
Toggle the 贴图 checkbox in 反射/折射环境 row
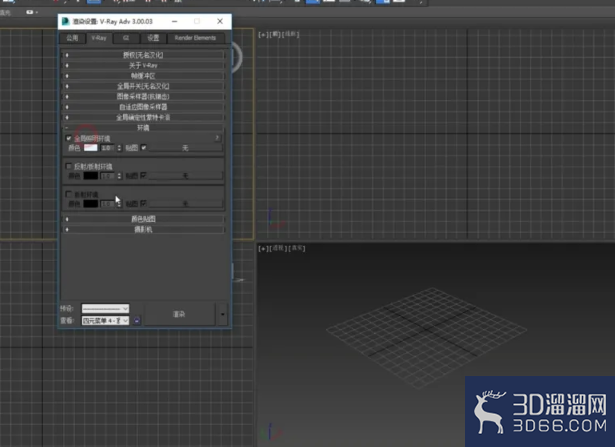pyautogui.click(x=143, y=176)
